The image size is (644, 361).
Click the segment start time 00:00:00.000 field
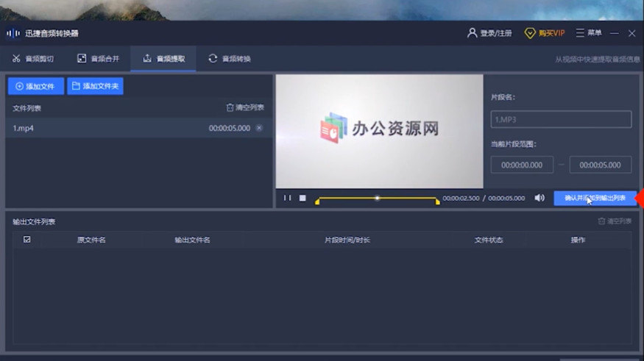click(x=522, y=165)
